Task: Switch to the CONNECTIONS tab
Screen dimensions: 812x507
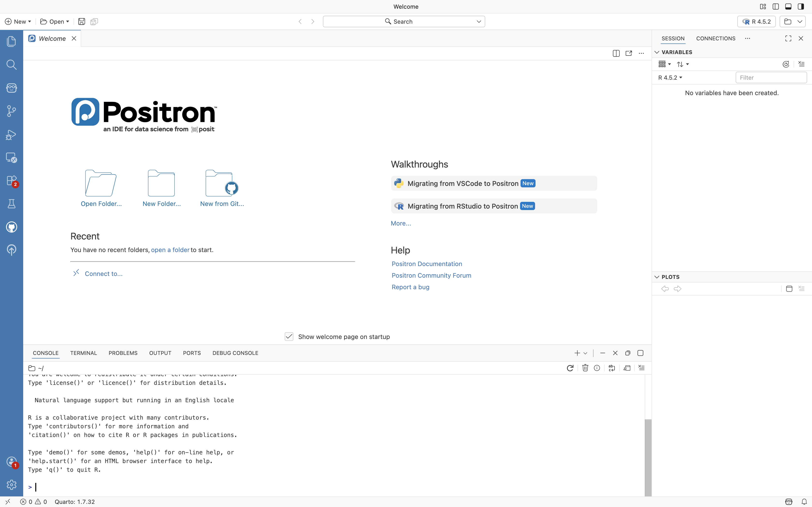Action: pos(715,38)
